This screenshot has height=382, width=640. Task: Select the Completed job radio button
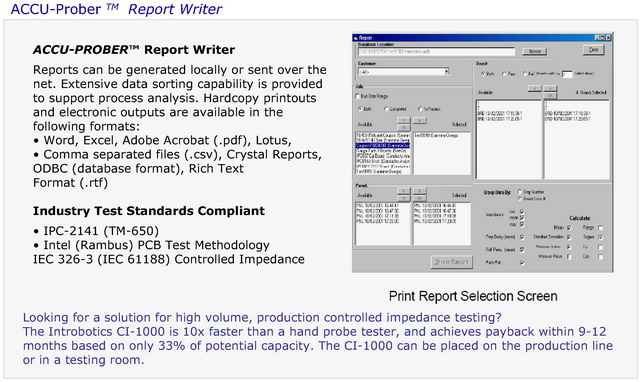click(x=386, y=109)
